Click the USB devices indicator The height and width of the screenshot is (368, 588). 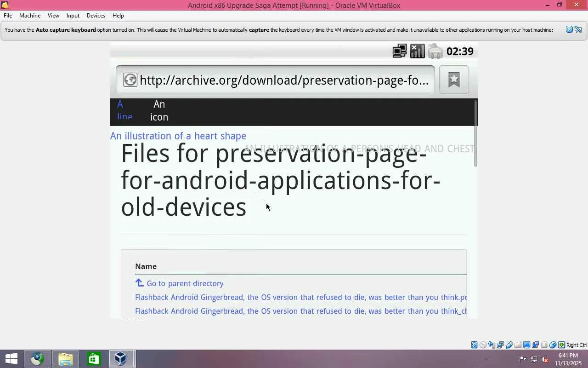509,345
